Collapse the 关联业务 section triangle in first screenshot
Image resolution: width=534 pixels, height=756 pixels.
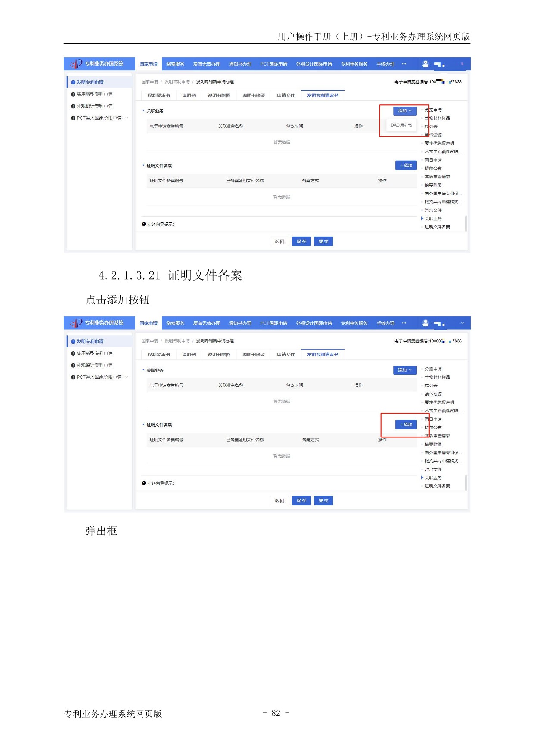coord(143,111)
